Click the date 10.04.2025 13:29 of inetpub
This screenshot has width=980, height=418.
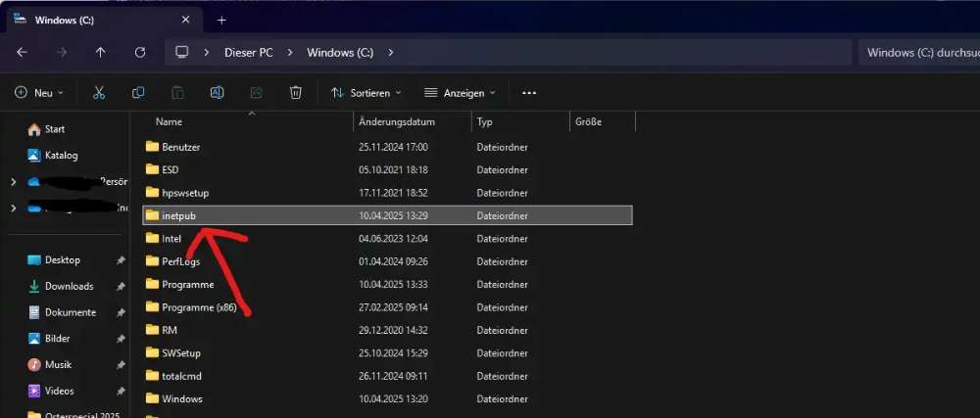[393, 216]
